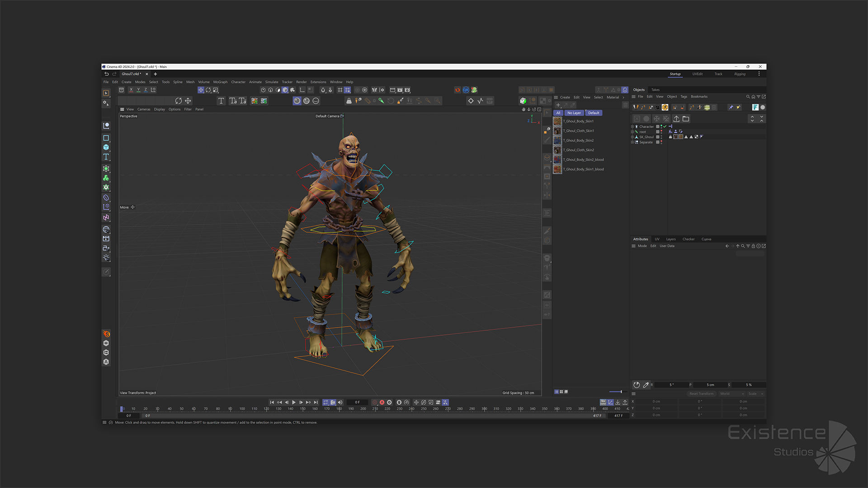The height and width of the screenshot is (488, 868).
Task: Open a new project tab with plus icon
Action: 155,74
